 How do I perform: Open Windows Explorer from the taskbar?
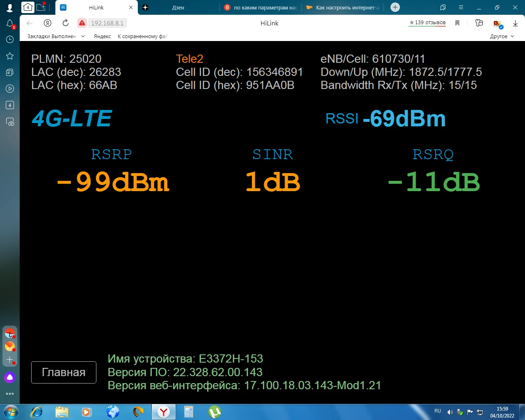(x=62, y=411)
